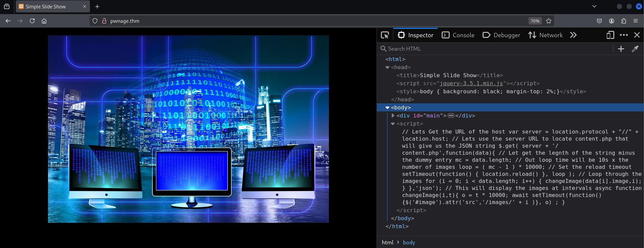Collapse the script element node
Image resolution: width=644 pixels, height=248 pixels.
tap(393, 124)
